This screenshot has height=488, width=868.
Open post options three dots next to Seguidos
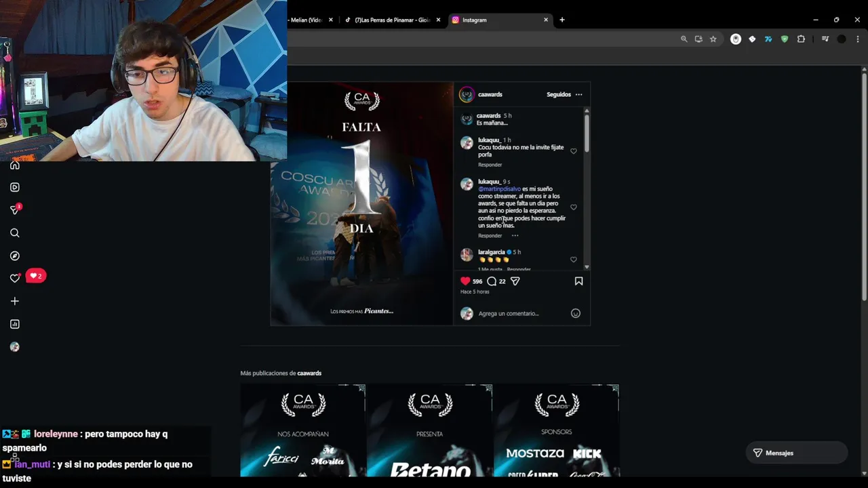coord(578,94)
